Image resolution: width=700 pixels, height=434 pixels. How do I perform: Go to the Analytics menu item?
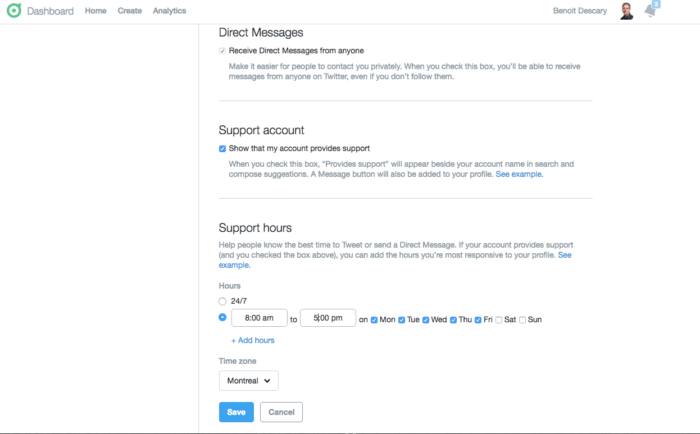coord(169,11)
